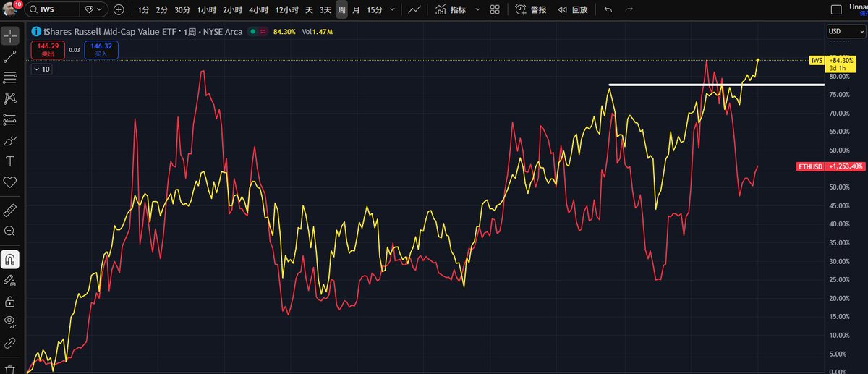Select the ruler measure tool

(x=10, y=210)
